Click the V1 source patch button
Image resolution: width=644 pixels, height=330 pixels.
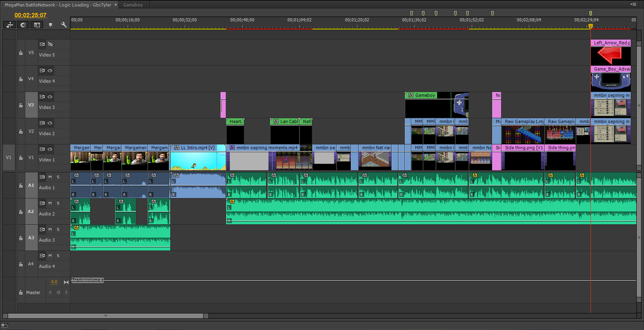point(9,158)
